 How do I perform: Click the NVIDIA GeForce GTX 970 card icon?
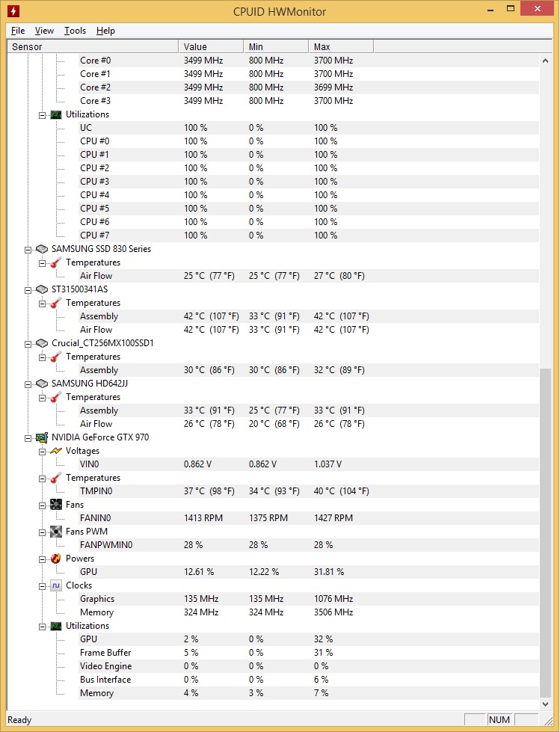pyautogui.click(x=42, y=437)
